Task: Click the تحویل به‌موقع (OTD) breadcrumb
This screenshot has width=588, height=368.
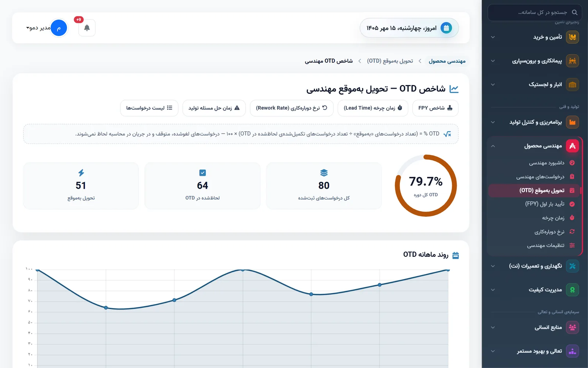Action: point(390,61)
